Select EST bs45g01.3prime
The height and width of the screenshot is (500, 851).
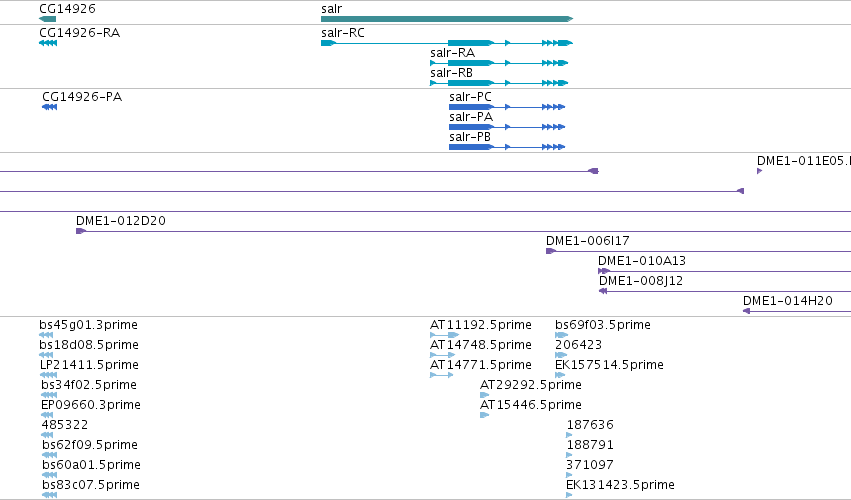[88, 325]
